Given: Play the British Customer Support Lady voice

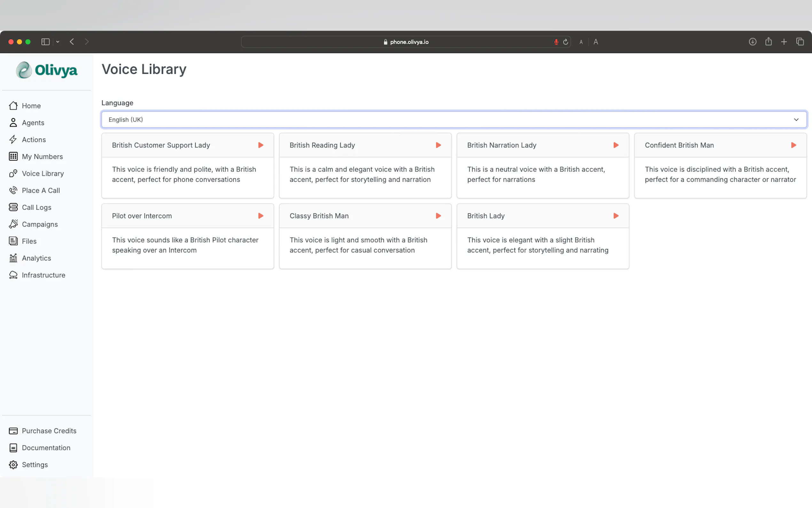Looking at the screenshot, I should click(261, 145).
